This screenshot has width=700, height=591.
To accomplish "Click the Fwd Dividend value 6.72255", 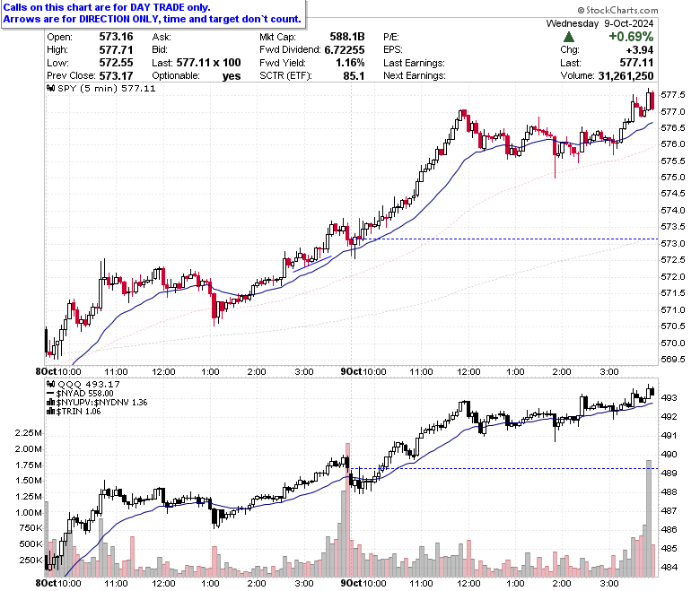I will click(x=345, y=49).
